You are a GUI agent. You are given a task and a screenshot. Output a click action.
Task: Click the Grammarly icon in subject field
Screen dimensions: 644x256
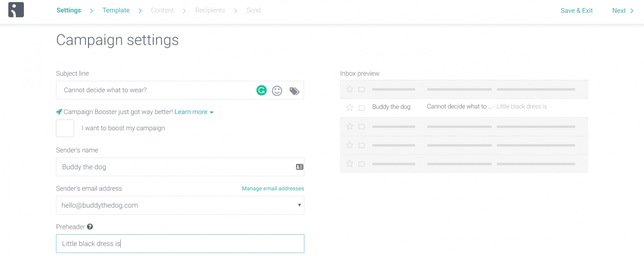[261, 90]
